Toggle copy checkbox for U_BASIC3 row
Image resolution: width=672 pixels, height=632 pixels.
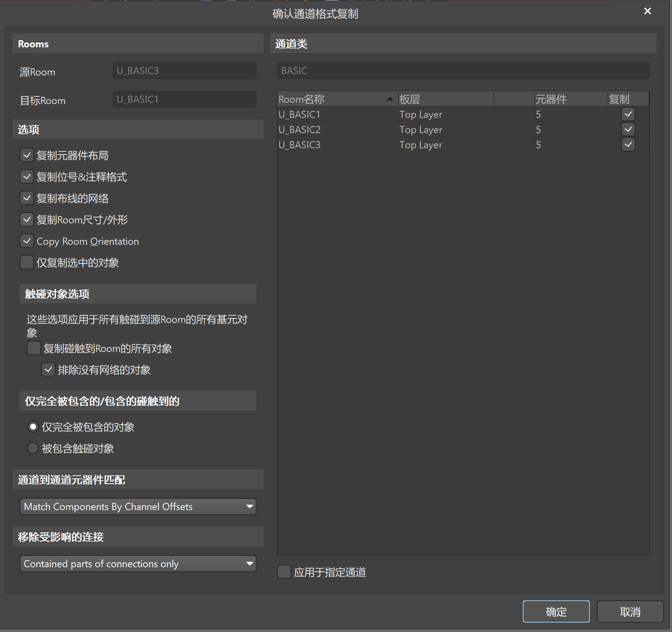(628, 145)
